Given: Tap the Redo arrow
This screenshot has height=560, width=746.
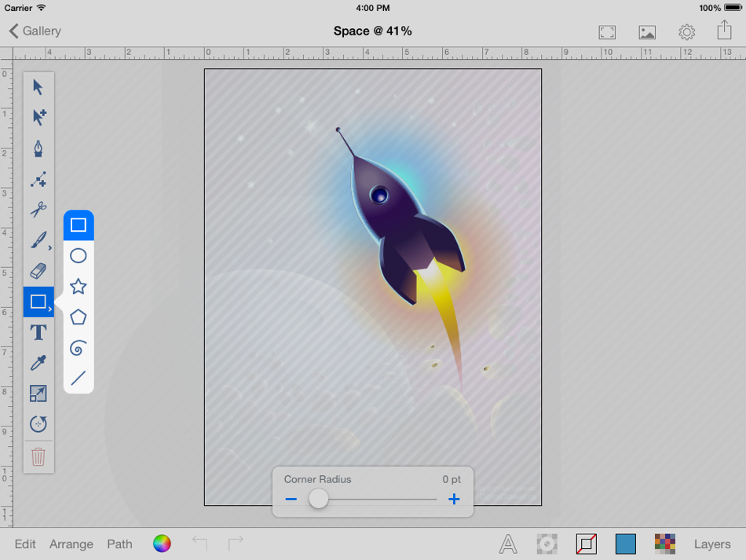Looking at the screenshot, I should pos(236,543).
